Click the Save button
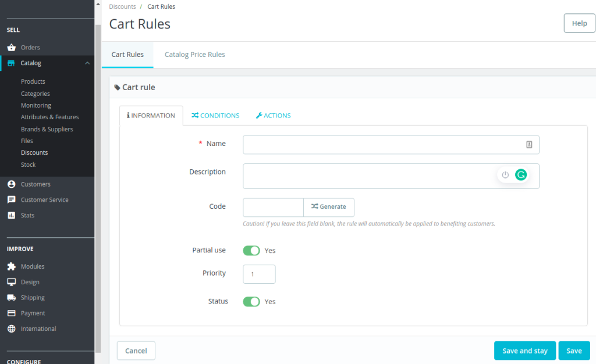This screenshot has height=364, width=596. [574, 351]
